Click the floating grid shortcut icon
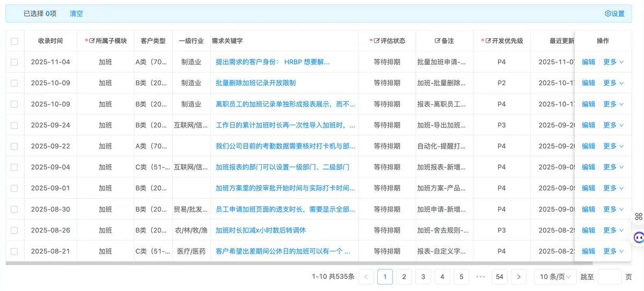Image resolution: width=644 pixels, height=291 pixels. tap(639, 216)
